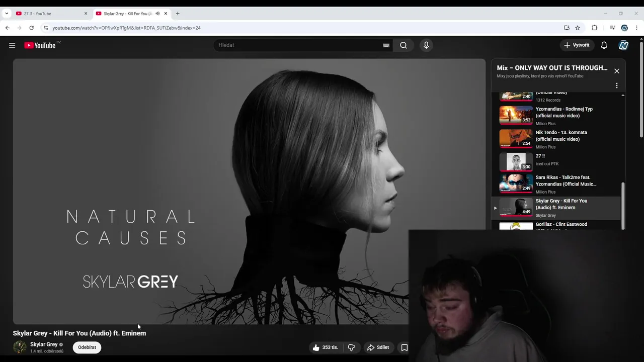
Task: Open a new browser tab
Action: [x=178, y=14]
